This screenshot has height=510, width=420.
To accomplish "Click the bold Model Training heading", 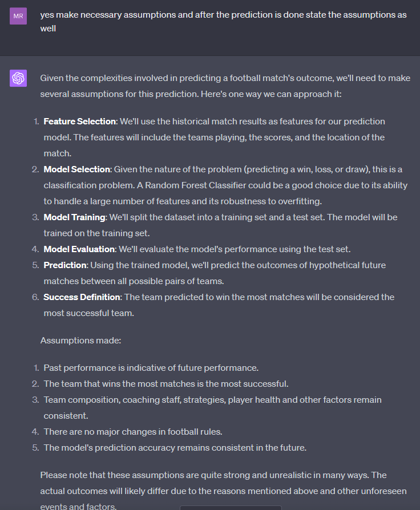I will tap(75, 217).
